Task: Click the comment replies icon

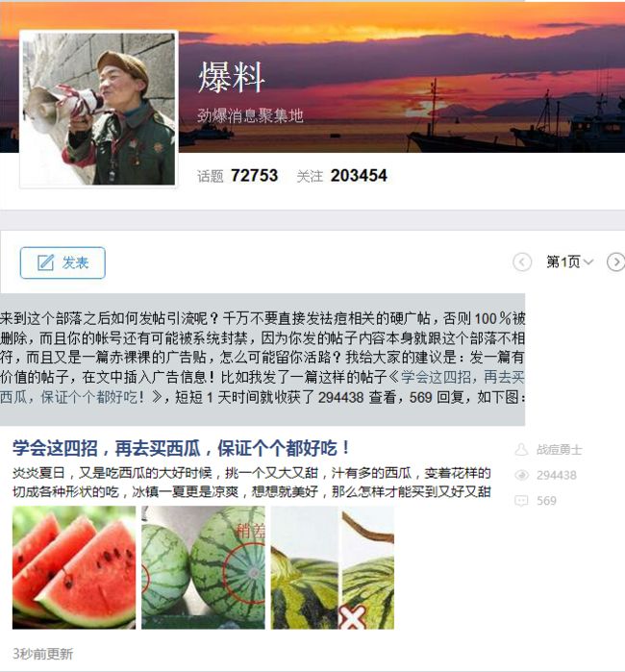Action: (x=521, y=501)
